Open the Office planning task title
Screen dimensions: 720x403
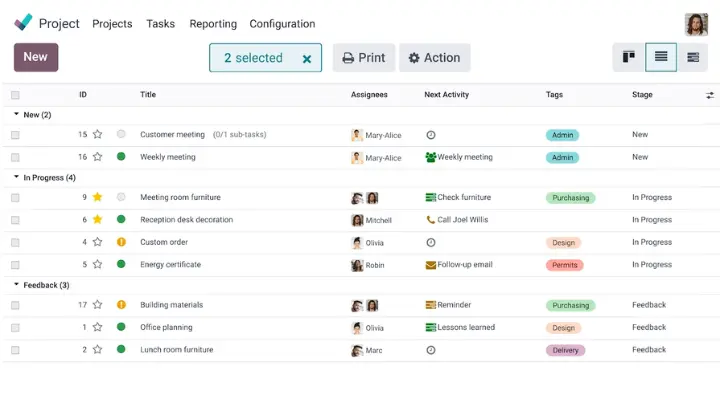[x=166, y=327]
